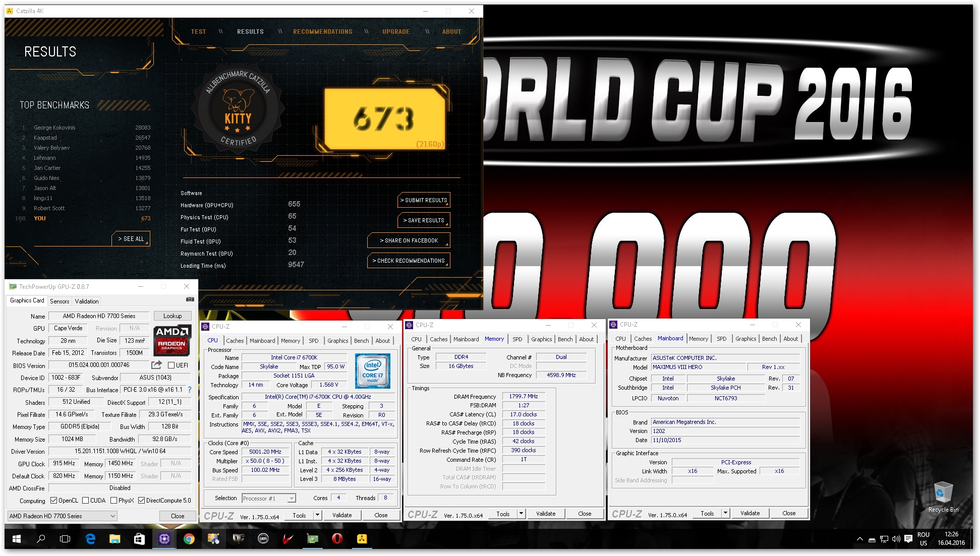Open the Windows Store taskbar icon
The height and width of the screenshot is (556, 980).
click(140, 539)
